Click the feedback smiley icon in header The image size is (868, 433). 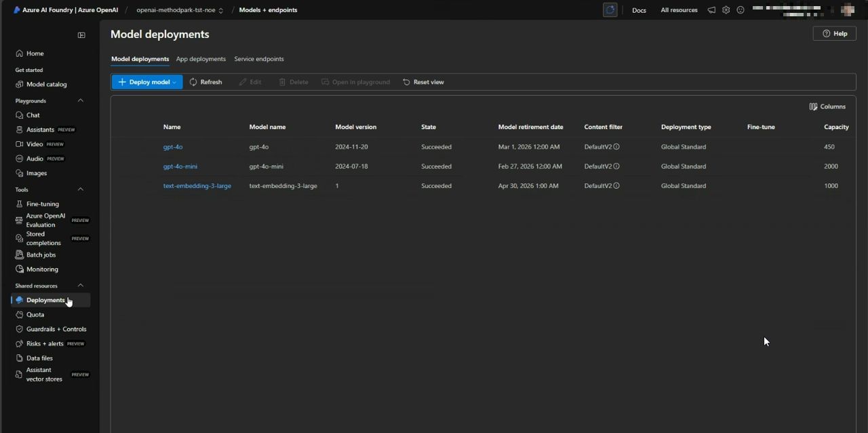tap(741, 10)
